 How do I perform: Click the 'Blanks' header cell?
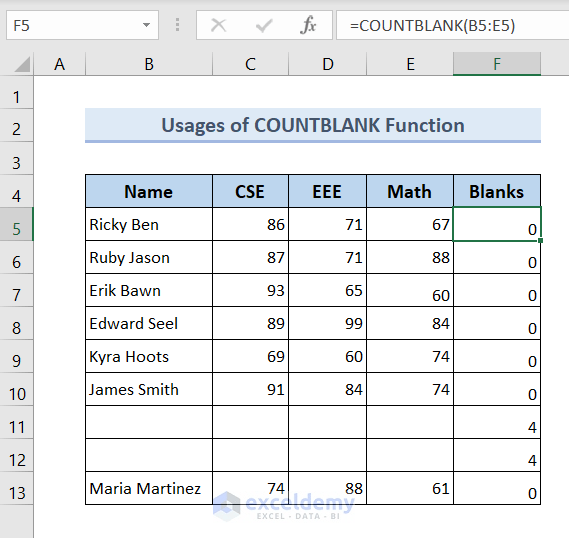tap(497, 191)
